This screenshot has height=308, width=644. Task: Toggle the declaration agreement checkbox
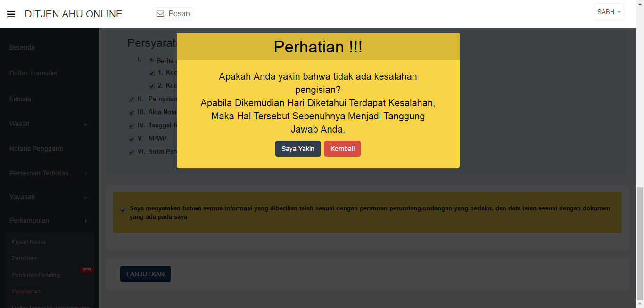(123, 210)
